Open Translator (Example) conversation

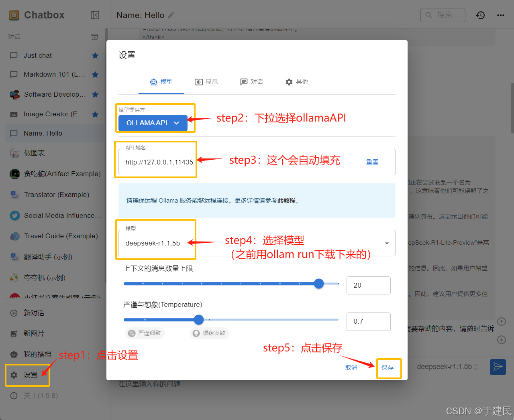[54, 195]
